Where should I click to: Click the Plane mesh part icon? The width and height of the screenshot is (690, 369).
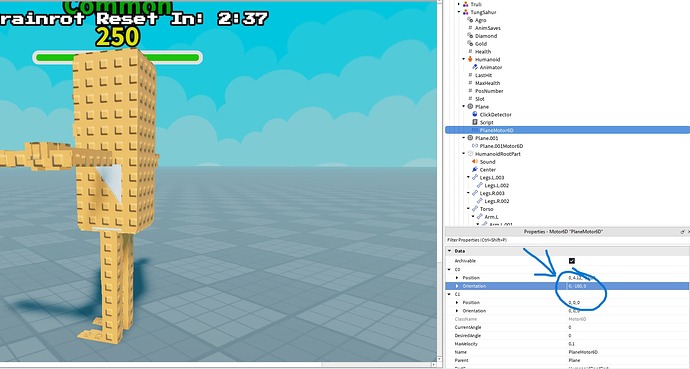coord(470,106)
